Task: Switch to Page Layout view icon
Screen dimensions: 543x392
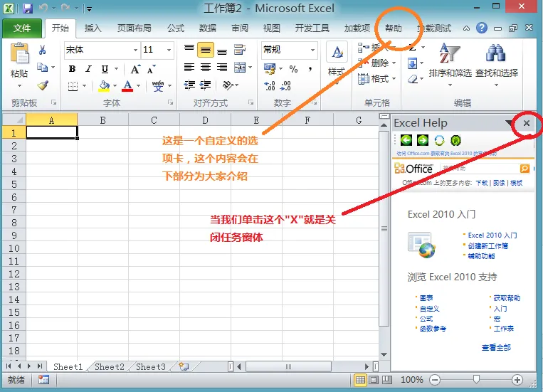Action: [374, 380]
